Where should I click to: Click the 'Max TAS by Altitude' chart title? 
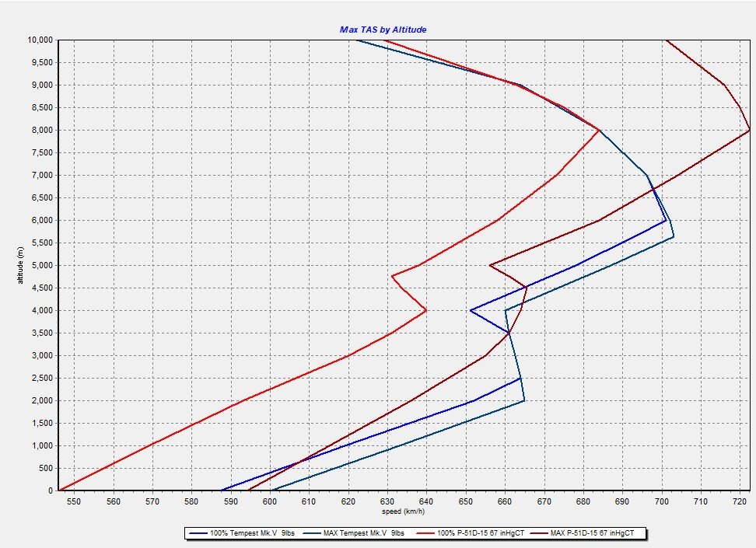tap(383, 30)
